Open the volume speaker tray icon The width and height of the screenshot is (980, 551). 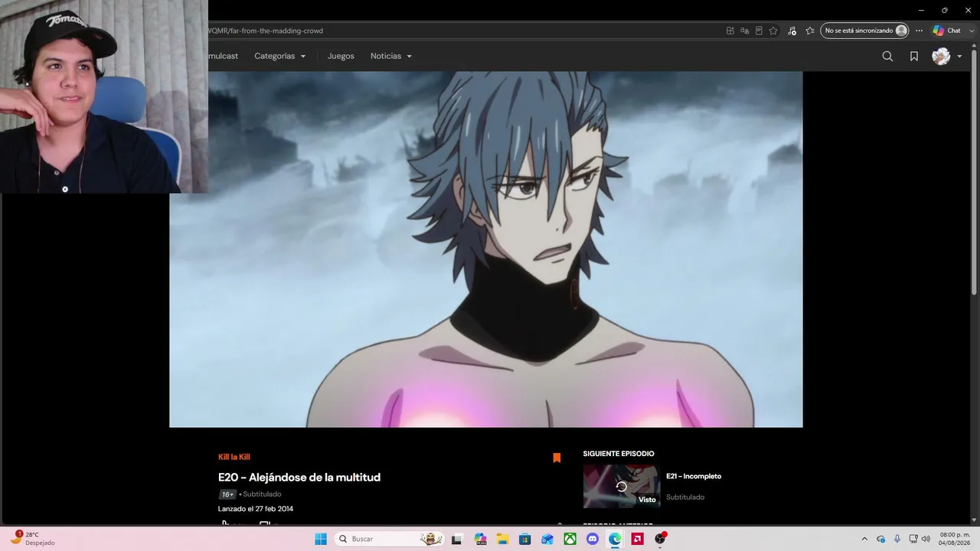pos(926,539)
